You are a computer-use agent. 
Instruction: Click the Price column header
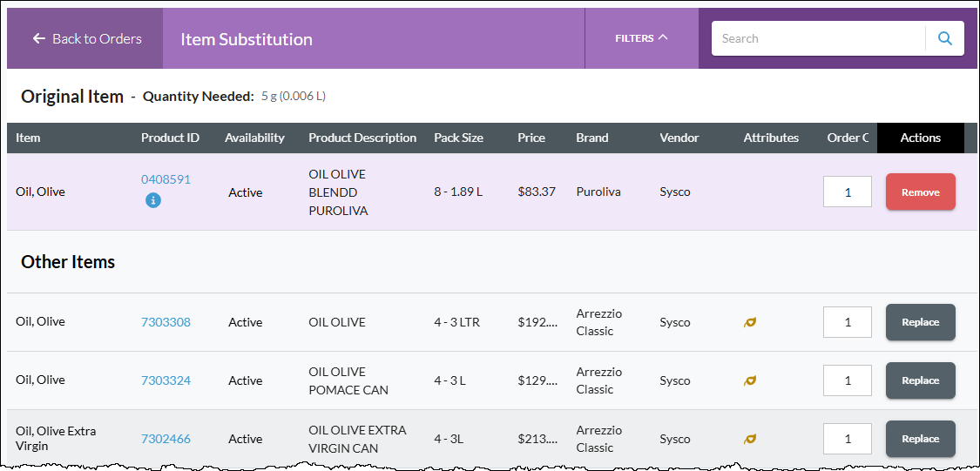(x=531, y=138)
